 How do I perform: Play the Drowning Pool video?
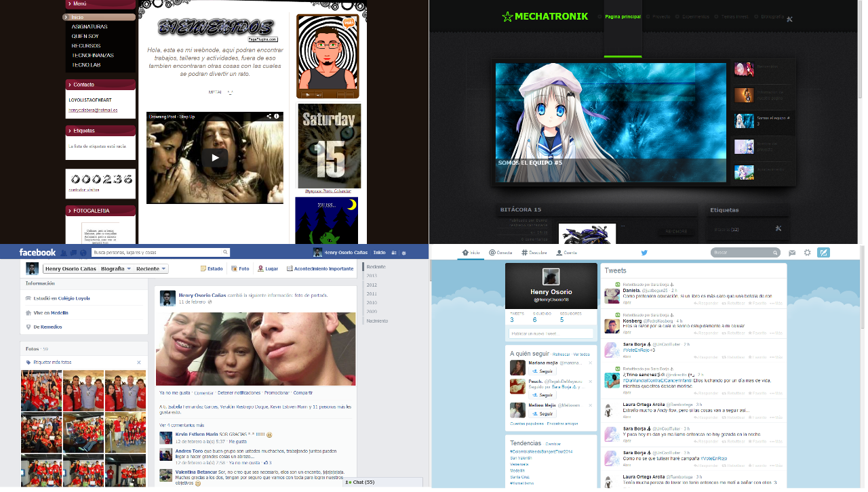point(215,158)
